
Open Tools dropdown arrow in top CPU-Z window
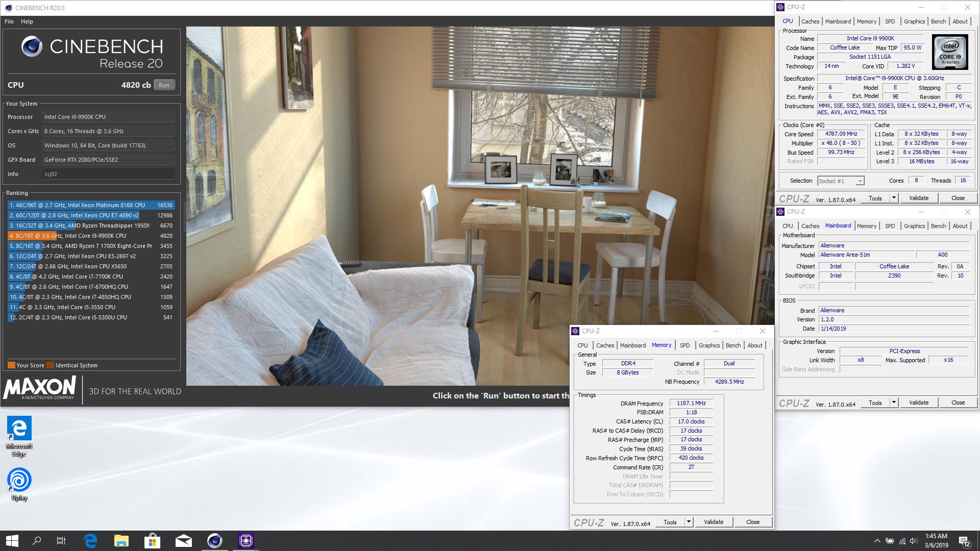[894, 198]
